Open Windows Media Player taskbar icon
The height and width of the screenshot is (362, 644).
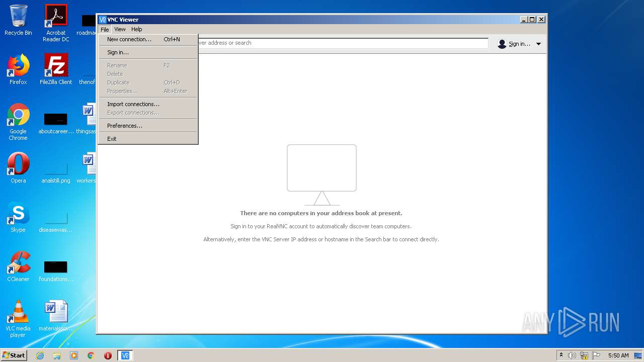pos(74,355)
